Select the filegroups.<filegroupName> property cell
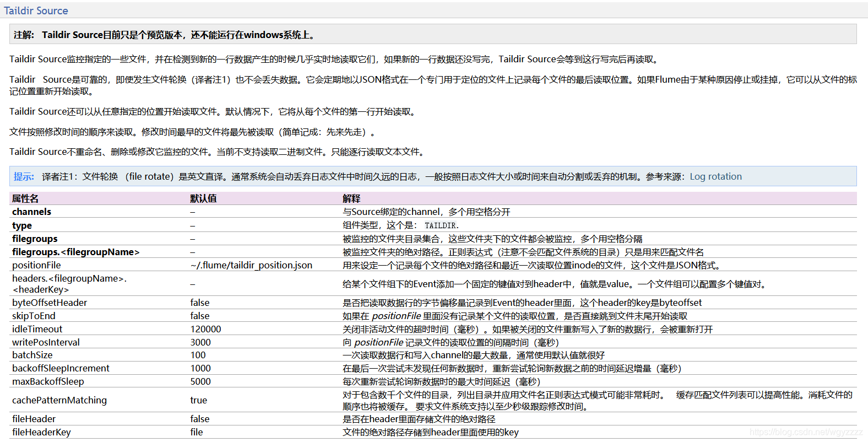The width and height of the screenshot is (868, 442). pyautogui.click(x=76, y=252)
